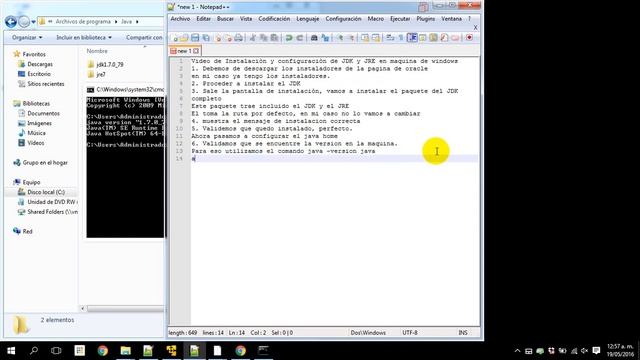Click the Zoom In toolbar icon
Image resolution: width=640 pixels, height=360 pixels.
point(340,38)
